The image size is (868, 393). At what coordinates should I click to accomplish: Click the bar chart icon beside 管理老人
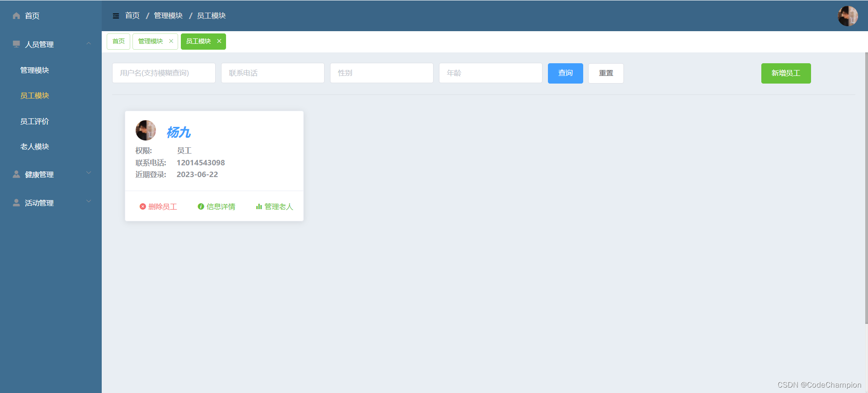coord(259,206)
